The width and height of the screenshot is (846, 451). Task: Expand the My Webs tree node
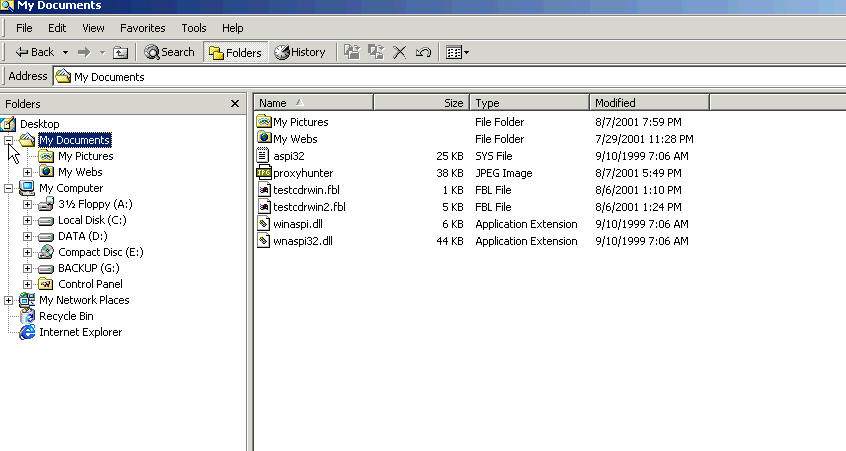28,172
